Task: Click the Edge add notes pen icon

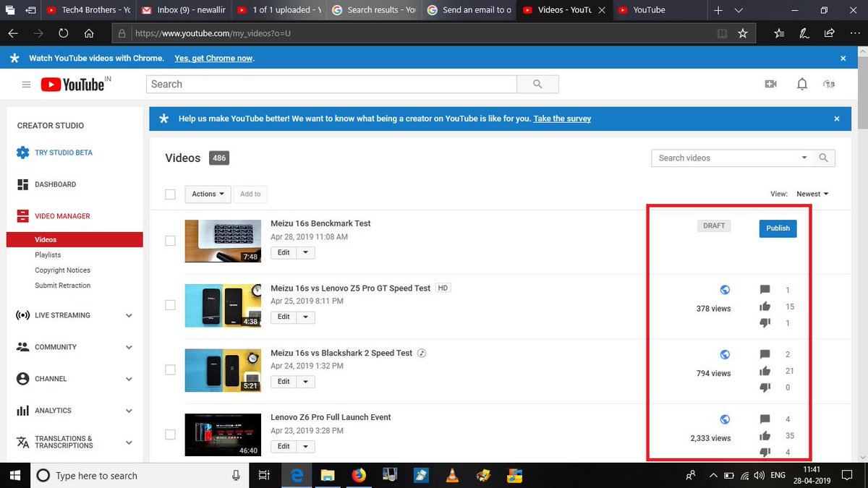Action: click(804, 33)
